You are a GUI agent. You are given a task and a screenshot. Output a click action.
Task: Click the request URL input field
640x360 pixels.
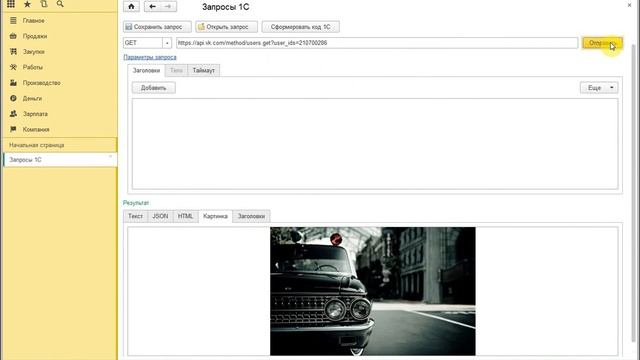pyautogui.click(x=377, y=43)
